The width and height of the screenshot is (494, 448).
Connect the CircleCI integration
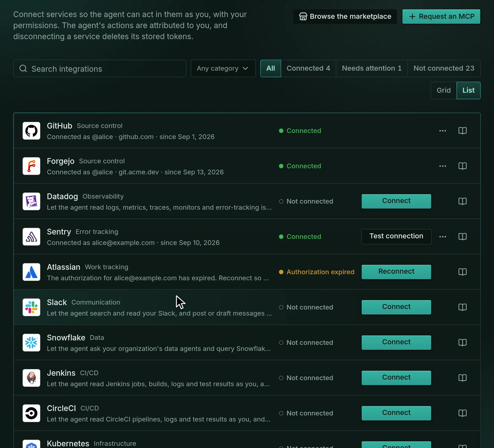pyautogui.click(x=396, y=413)
